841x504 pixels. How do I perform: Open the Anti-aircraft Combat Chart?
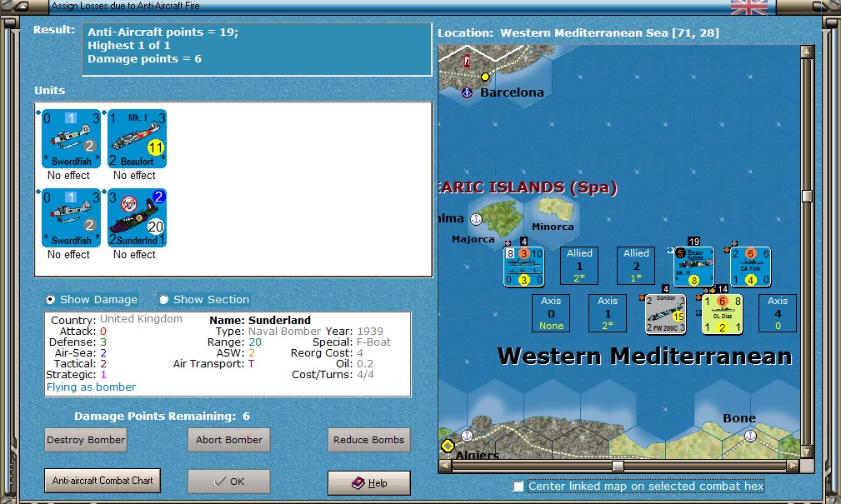[103, 481]
